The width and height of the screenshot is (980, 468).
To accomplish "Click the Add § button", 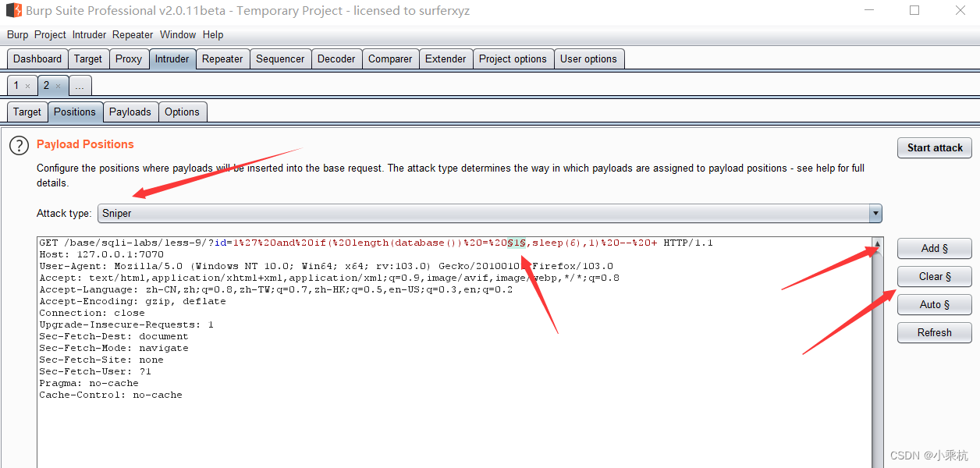I will tap(935, 248).
